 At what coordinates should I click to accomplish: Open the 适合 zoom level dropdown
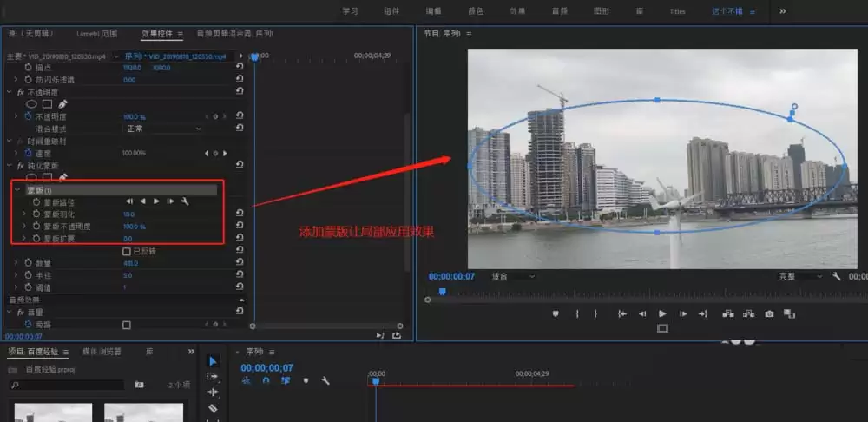pyautogui.click(x=513, y=276)
